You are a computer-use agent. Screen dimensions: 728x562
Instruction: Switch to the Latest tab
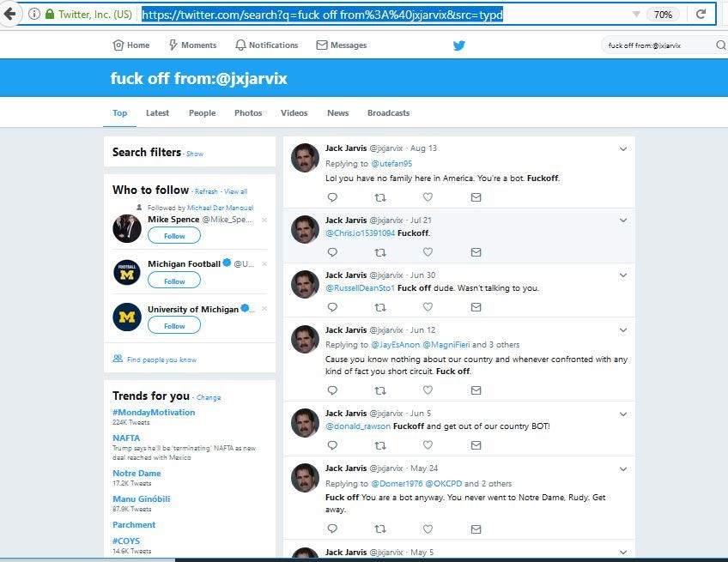point(157,112)
